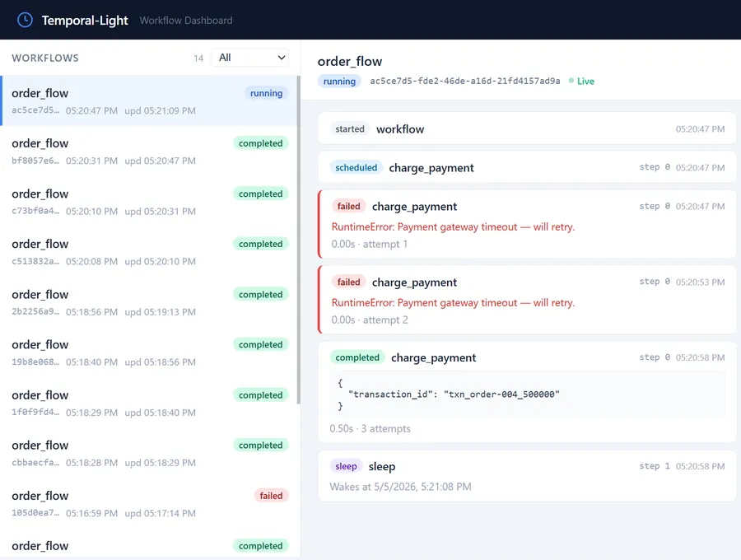Click the WORKFLOWS sidebar heading
The width and height of the screenshot is (741, 560).
[45, 58]
